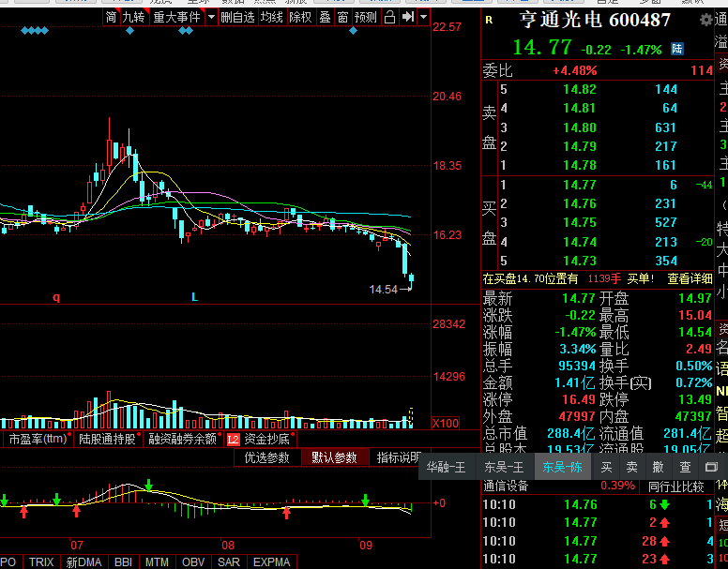Select the TRIX indicator tab
This screenshot has width=728, height=569.
[41, 562]
